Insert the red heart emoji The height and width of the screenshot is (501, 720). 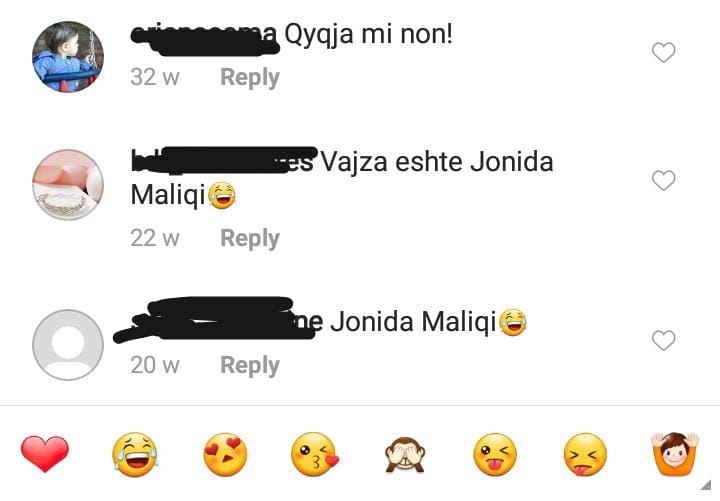45,454
